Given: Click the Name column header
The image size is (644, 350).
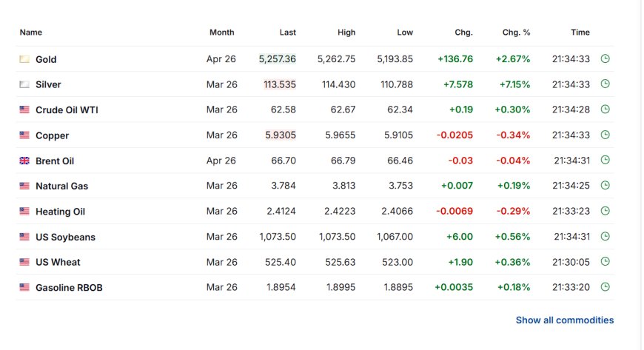Looking at the screenshot, I should [31, 32].
